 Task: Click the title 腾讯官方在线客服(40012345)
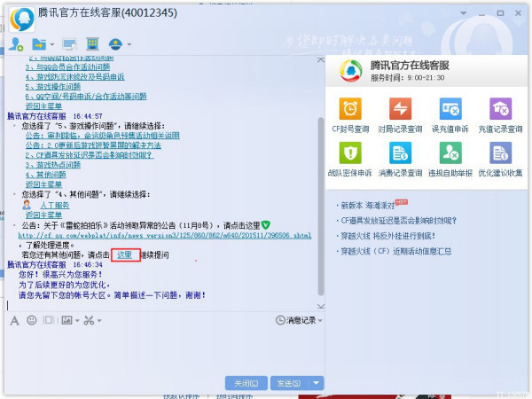tap(107, 13)
